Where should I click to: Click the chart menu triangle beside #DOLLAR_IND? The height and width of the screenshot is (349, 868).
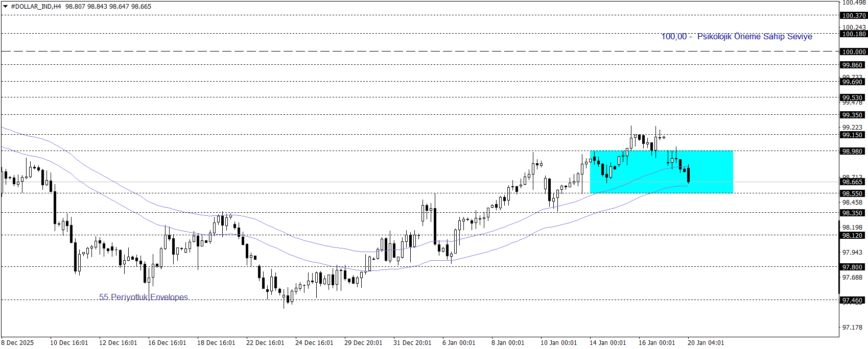click(x=5, y=7)
